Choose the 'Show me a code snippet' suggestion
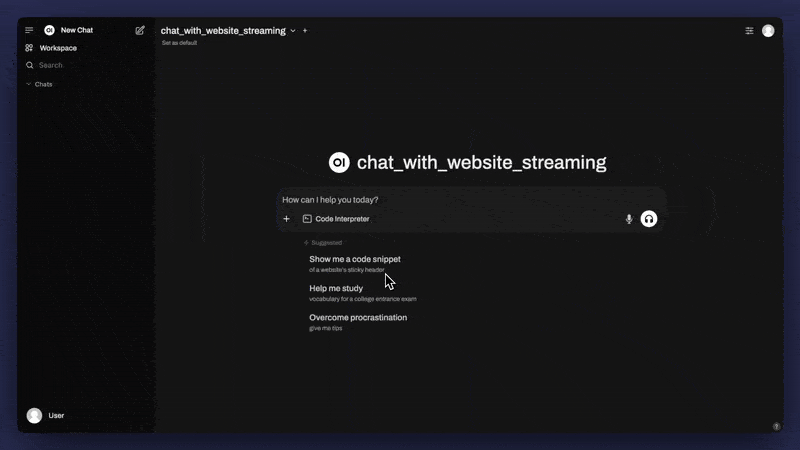This screenshot has height=450, width=800. tap(355, 263)
